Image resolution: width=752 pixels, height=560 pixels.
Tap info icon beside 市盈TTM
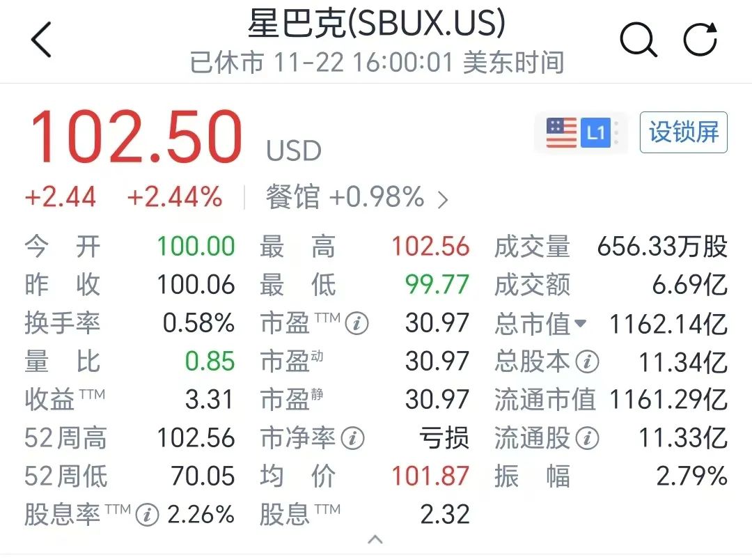(357, 324)
